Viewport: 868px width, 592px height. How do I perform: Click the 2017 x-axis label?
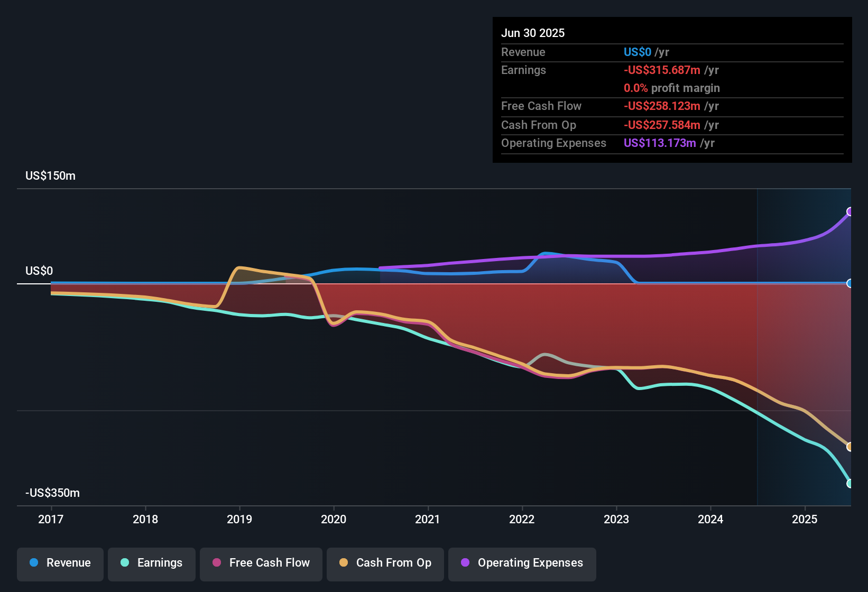coord(51,520)
